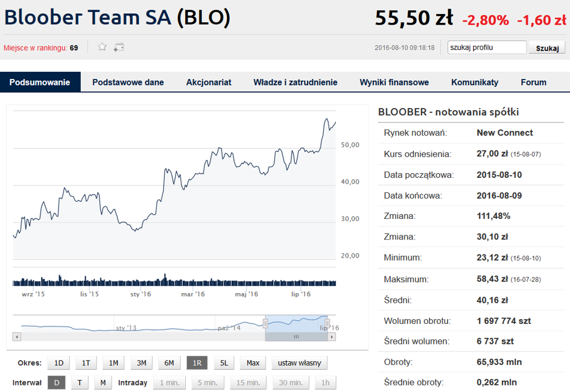Image resolution: width=570 pixels, height=392 pixels.
Task: Click the chart scrollbar right arrow
Action: (332, 337)
